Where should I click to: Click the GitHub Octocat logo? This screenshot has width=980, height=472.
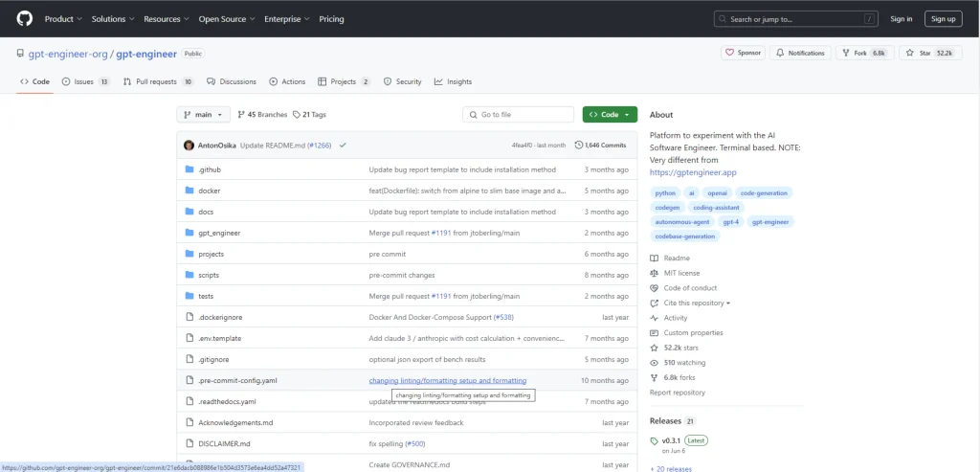point(24,19)
